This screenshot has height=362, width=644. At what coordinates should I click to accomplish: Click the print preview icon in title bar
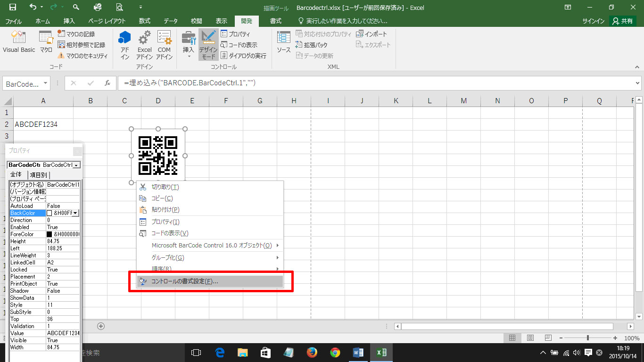pos(119,7)
